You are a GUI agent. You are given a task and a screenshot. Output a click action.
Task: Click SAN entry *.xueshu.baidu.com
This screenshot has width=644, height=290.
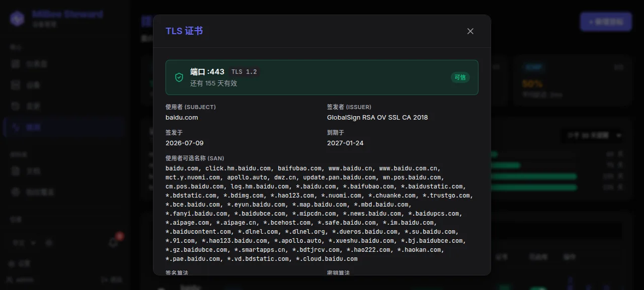(361, 241)
